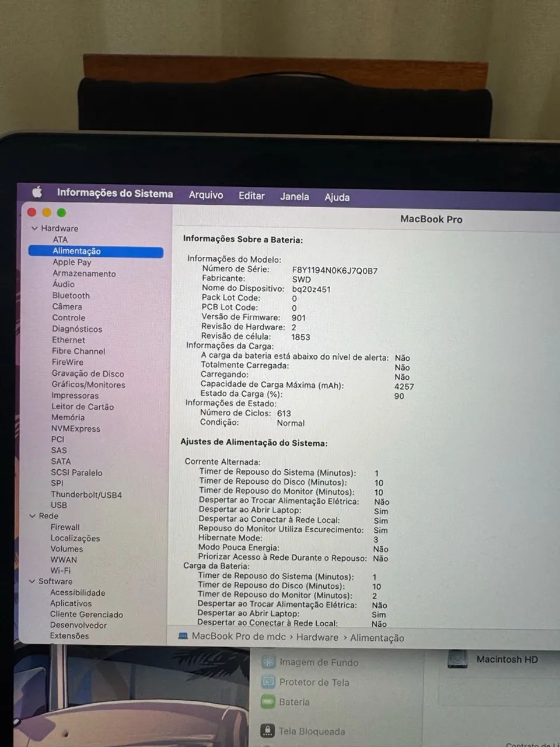
Task: Select Alimentação in sidebar
Action: pyautogui.click(x=96, y=251)
